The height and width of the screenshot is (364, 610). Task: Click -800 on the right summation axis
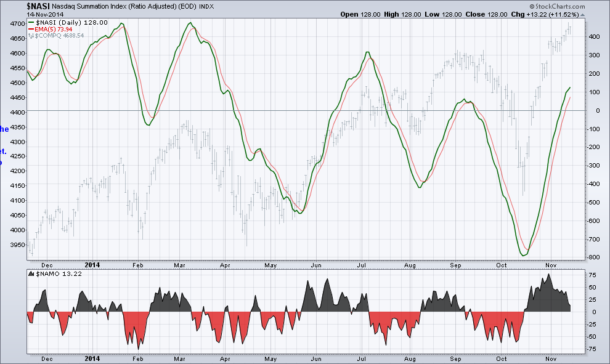[593, 257]
